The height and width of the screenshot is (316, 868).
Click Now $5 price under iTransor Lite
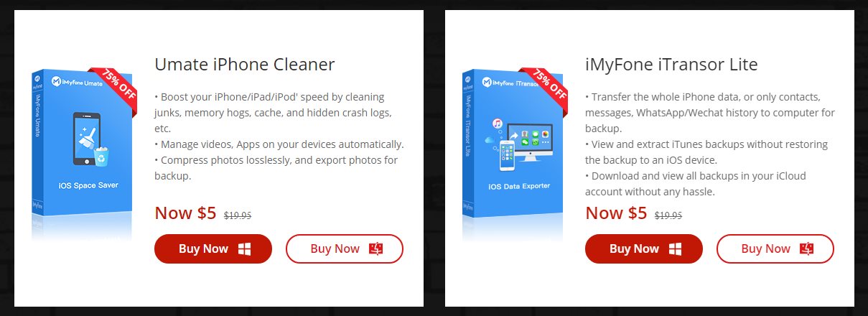pos(616,213)
